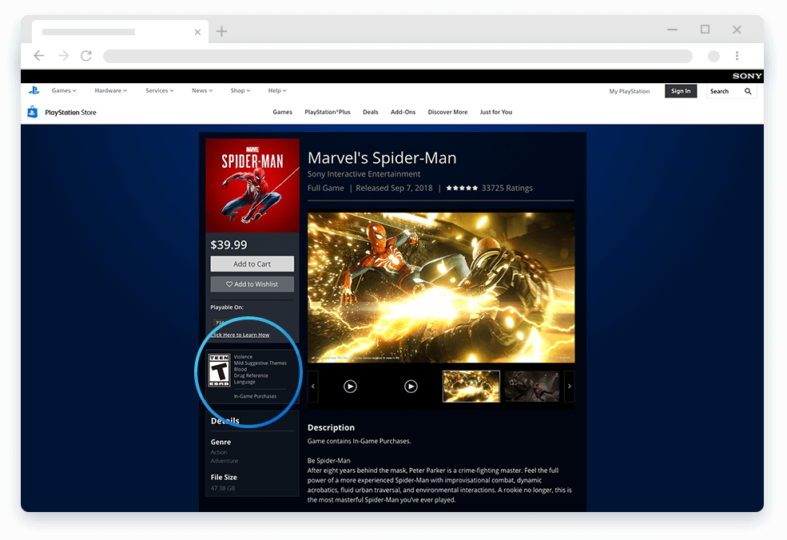Click the browser back arrow
The image size is (787, 540).
(x=39, y=56)
